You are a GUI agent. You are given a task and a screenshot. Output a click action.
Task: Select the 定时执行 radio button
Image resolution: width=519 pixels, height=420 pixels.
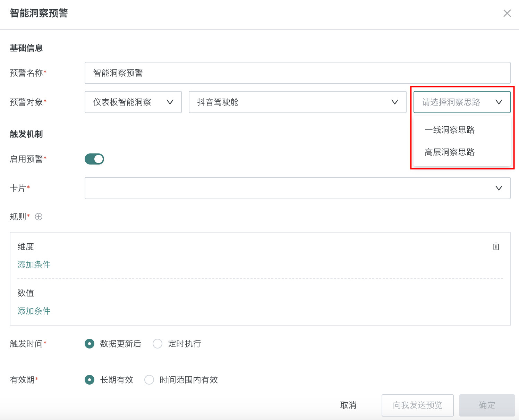coord(158,344)
